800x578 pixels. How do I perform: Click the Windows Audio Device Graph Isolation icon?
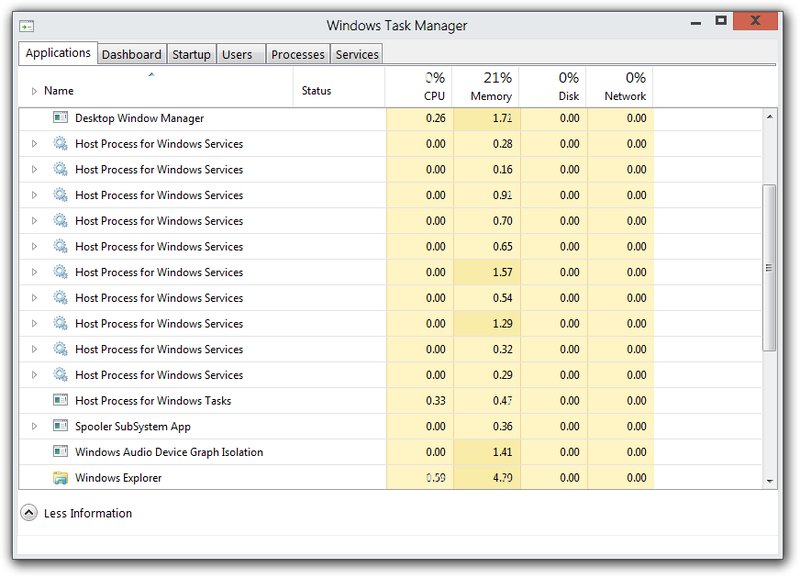point(59,452)
